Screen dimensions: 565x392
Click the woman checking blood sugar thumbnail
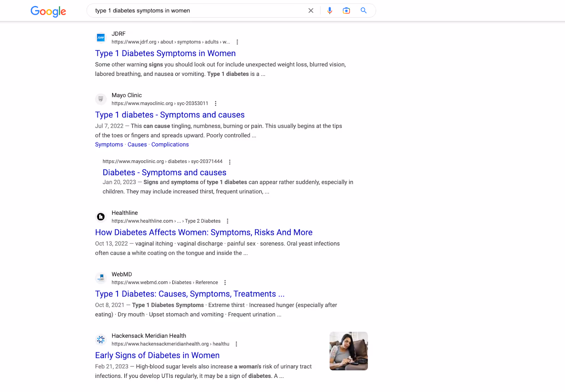(349, 351)
